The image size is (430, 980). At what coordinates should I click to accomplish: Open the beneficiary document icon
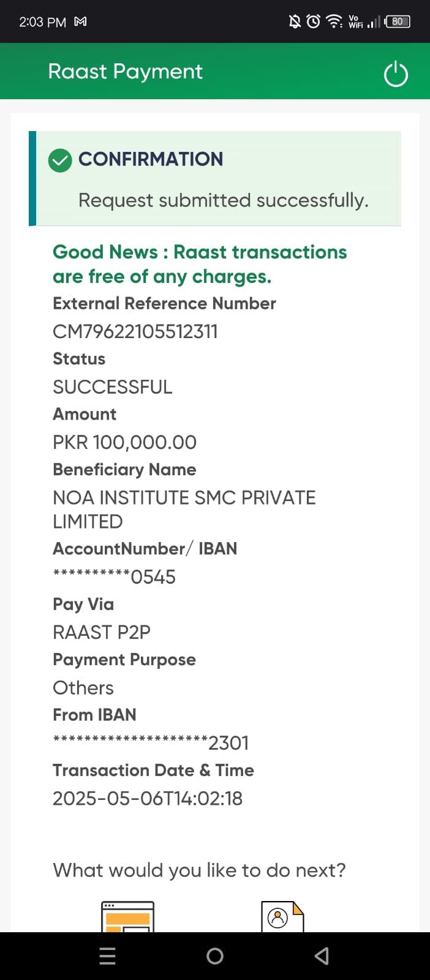(x=282, y=917)
